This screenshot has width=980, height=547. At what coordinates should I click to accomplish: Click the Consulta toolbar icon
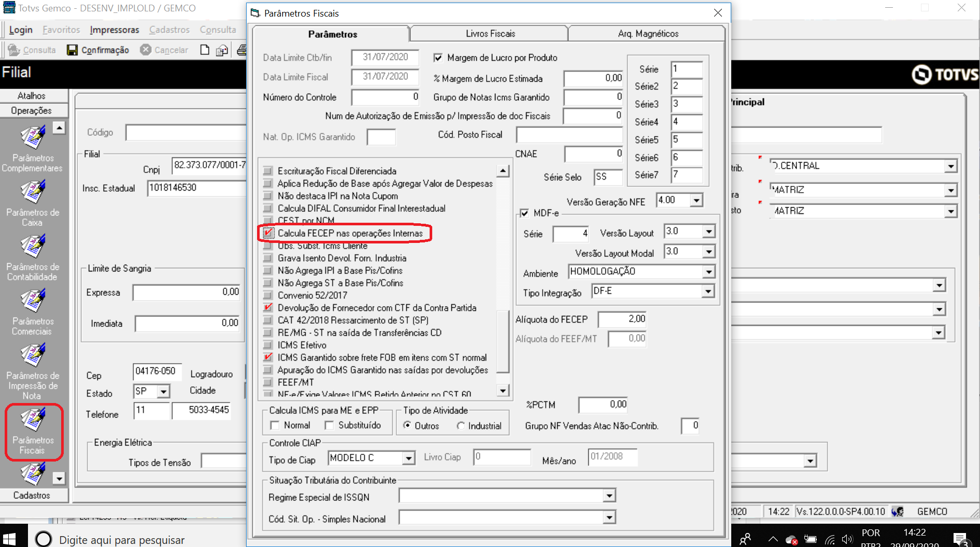tap(14, 50)
